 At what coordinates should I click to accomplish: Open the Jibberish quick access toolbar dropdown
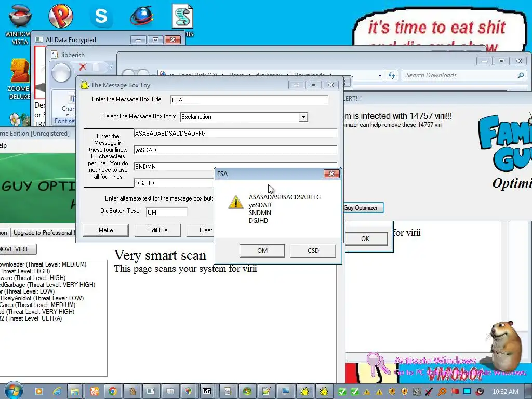[x=111, y=67]
